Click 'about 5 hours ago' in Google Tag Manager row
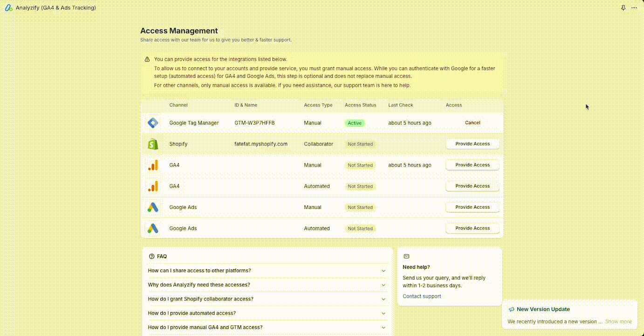 pyautogui.click(x=410, y=123)
